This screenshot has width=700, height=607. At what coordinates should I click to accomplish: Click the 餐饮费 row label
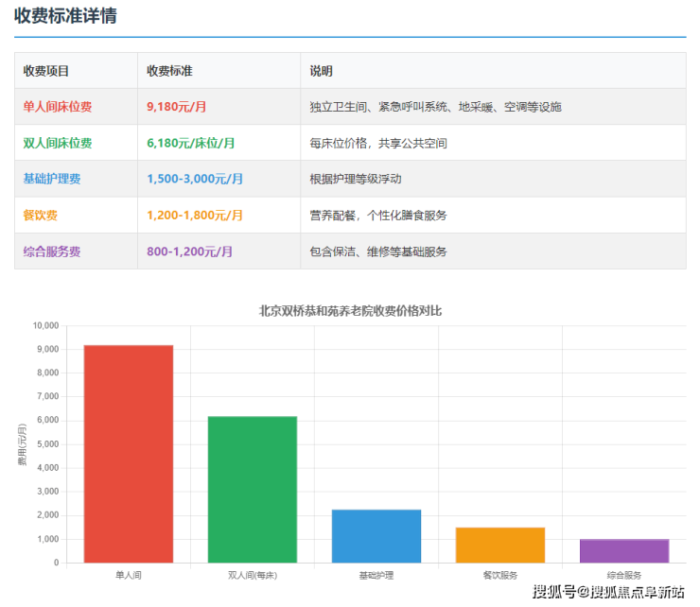pos(41,216)
